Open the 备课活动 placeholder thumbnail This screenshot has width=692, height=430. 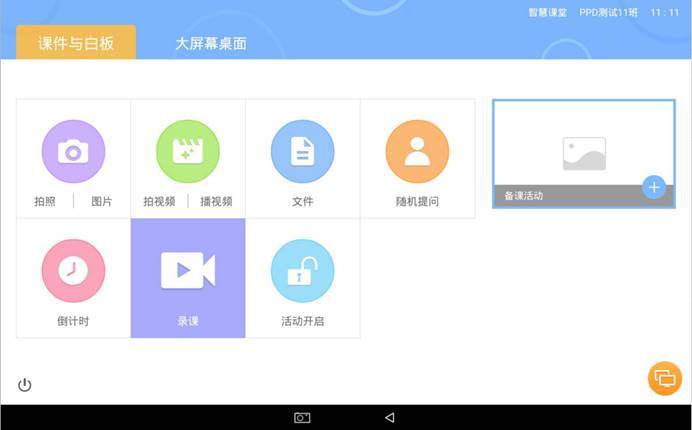[584, 154]
